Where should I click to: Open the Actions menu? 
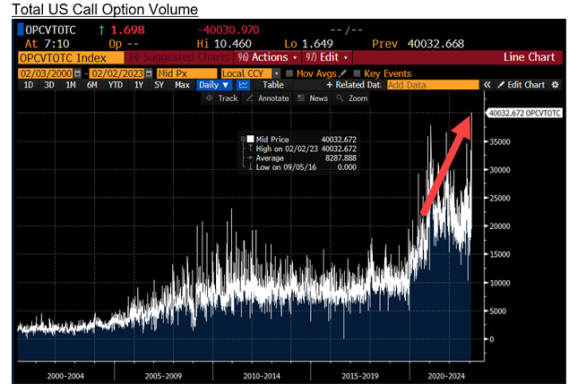[x=267, y=57]
